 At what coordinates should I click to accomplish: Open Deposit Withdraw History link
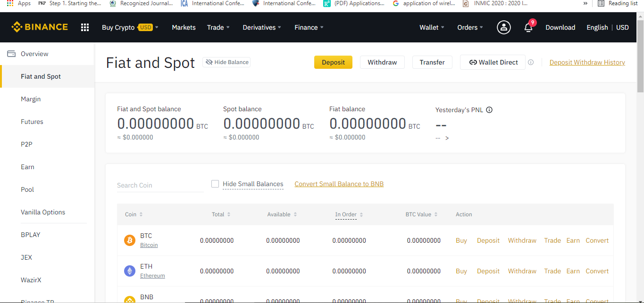coord(587,62)
